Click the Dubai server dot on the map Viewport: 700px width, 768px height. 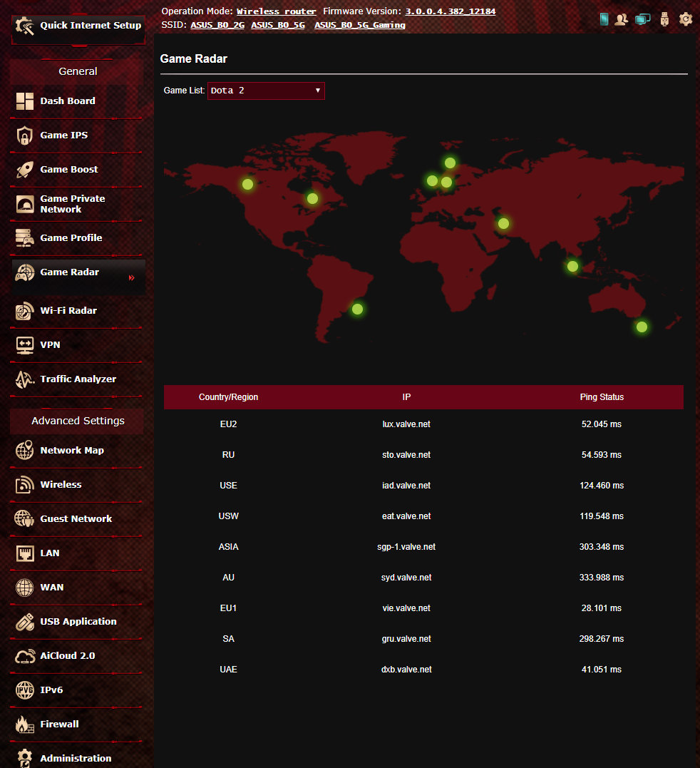(x=503, y=223)
